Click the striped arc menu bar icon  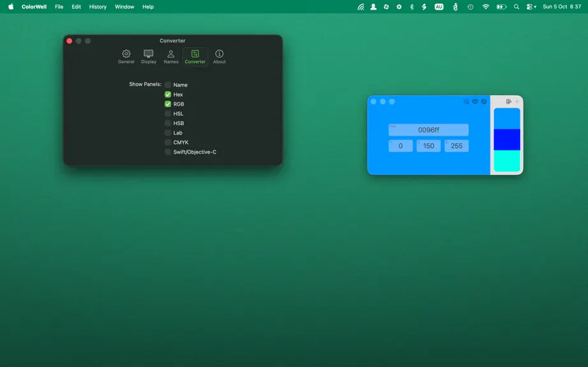point(360,7)
